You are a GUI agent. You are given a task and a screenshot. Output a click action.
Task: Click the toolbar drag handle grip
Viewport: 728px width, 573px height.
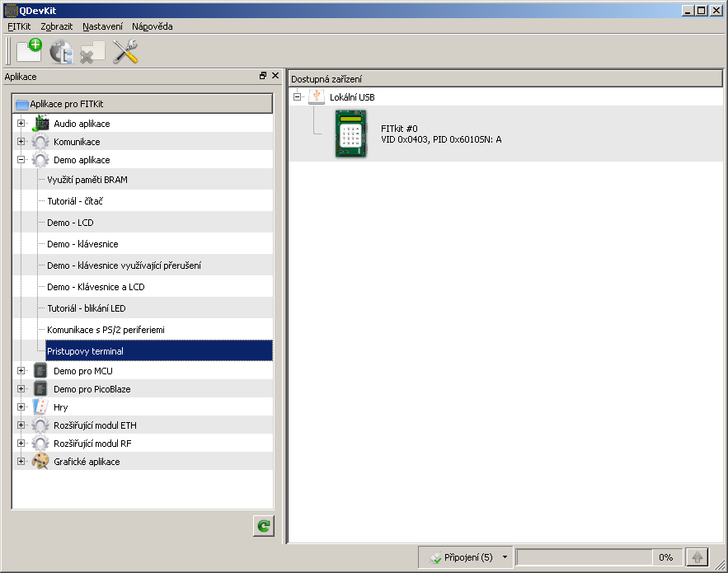coord(8,51)
